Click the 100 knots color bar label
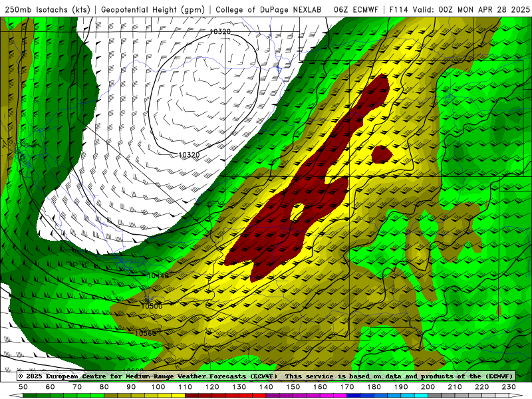Screen dimensions: 532x399 click(x=158, y=387)
